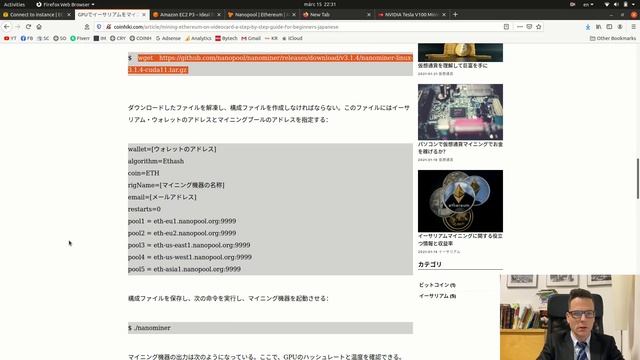Image resolution: width=640 pixels, height=360 pixels.
Task: Switch to the NVIDIA Tesla V100 tab
Action: point(411,14)
